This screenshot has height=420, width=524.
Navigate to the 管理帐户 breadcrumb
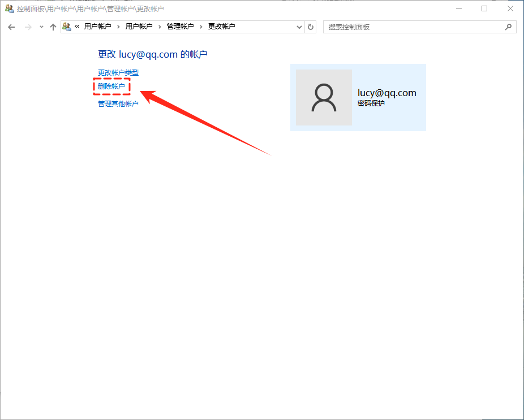point(180,27)
